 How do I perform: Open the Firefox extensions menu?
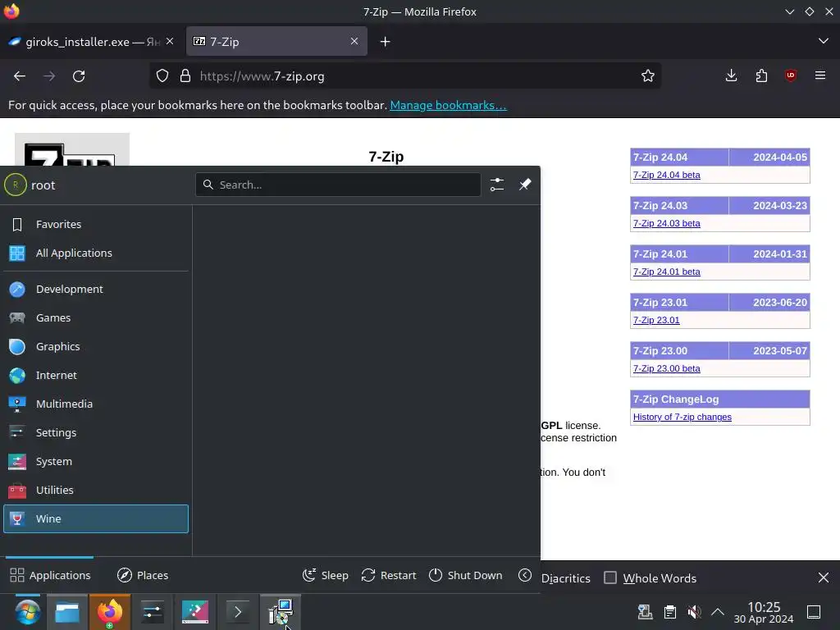pyautogui.click(x=761, y=76)
